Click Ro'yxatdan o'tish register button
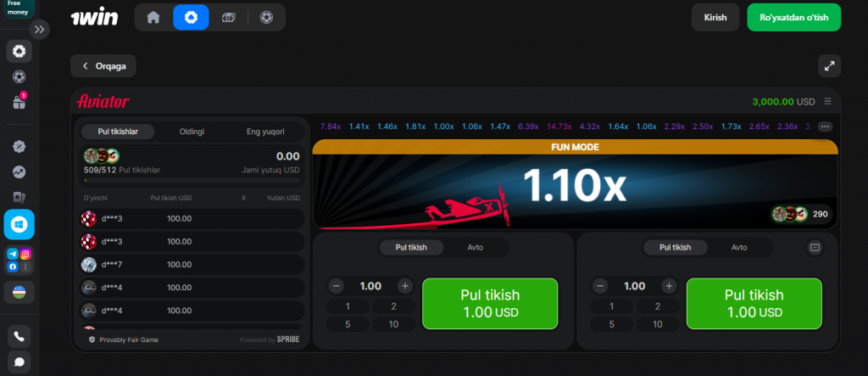Image resolution: width=868 pixels, height=376 pixels. coord(793,17)
